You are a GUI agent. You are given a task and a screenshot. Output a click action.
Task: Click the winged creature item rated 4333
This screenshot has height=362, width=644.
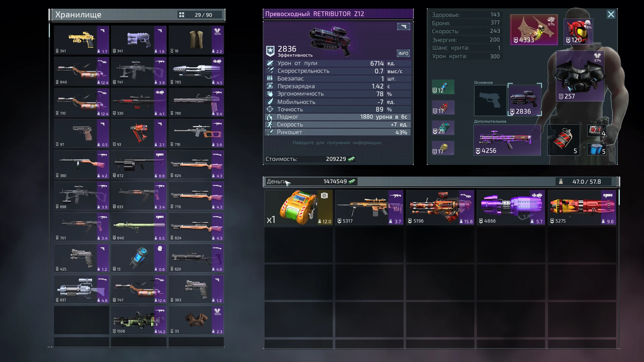coord(534,29)
